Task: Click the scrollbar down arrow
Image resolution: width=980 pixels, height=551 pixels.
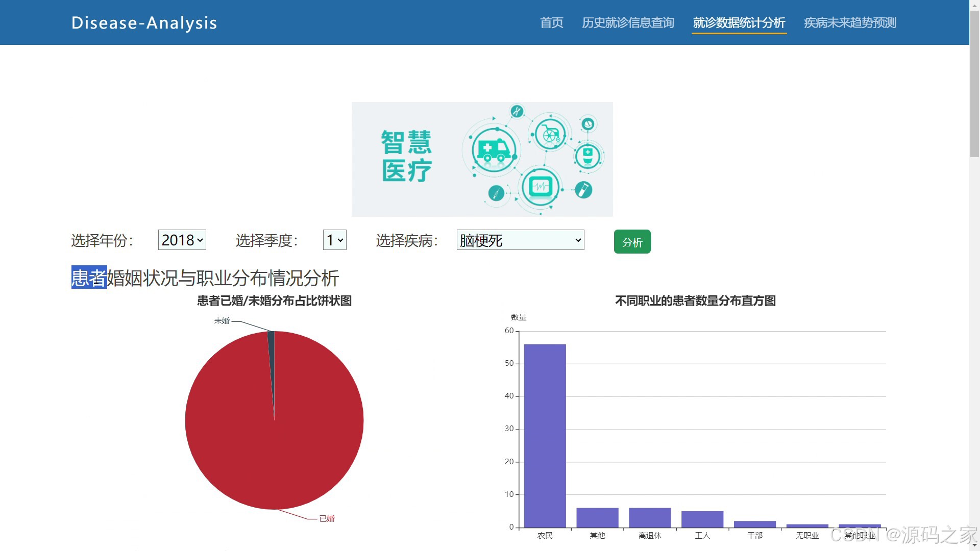Action: click(x=974, y=546)
